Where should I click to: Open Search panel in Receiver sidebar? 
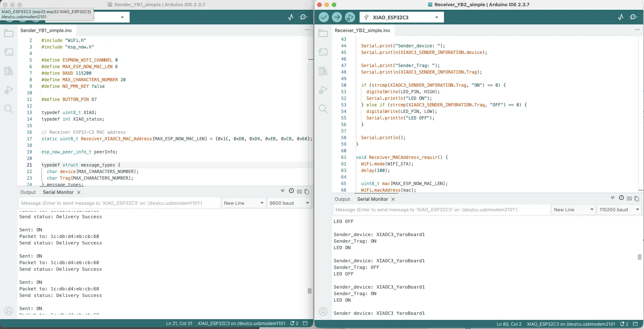tap(323, 109)
